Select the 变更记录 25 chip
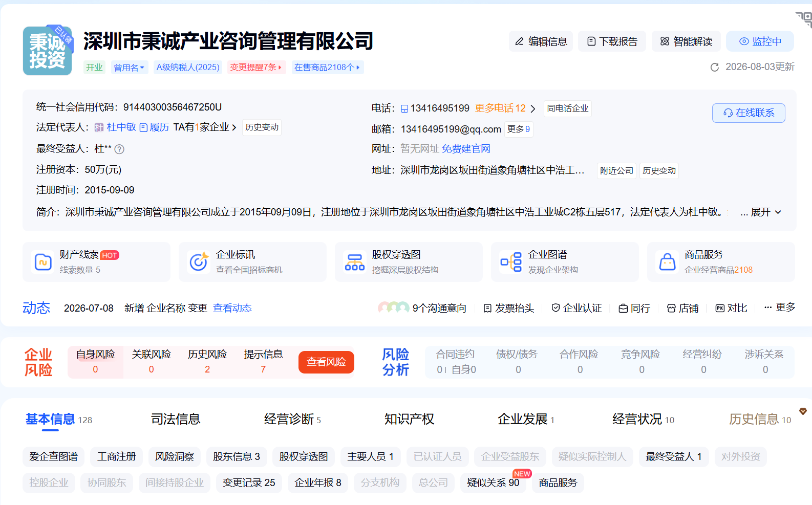 [x=249, y=482]
